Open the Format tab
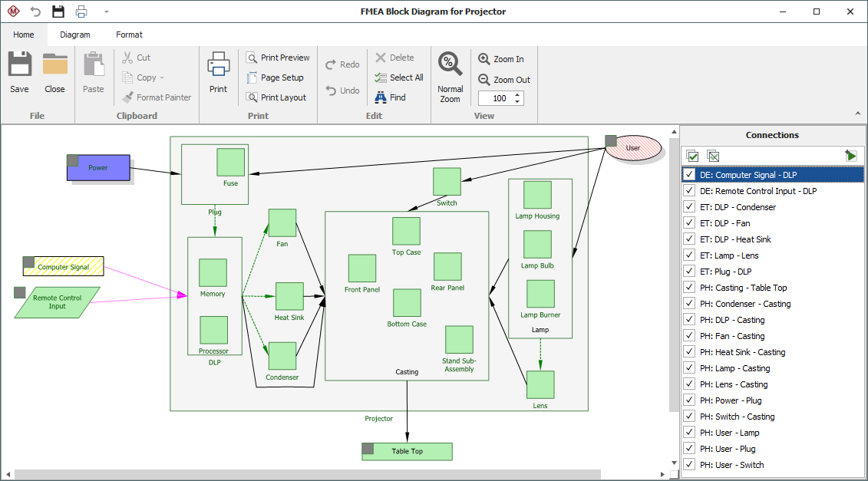The height and width of the screenshot is (481, 868). click(129, 35)
